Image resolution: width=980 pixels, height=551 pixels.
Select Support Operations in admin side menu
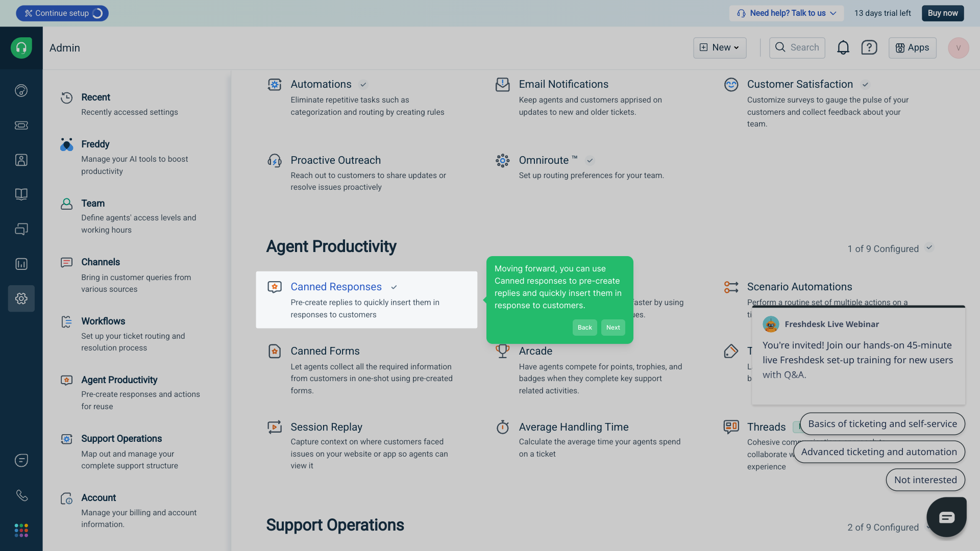121,438
